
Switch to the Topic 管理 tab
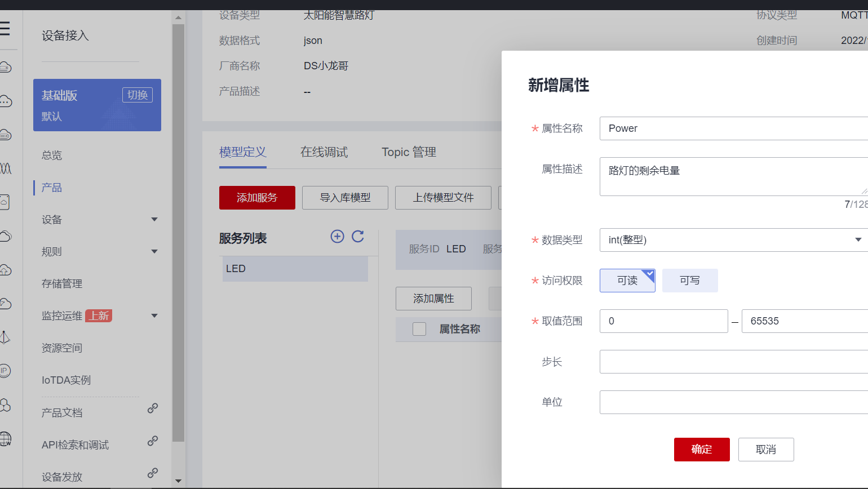[x=409, y=152]
